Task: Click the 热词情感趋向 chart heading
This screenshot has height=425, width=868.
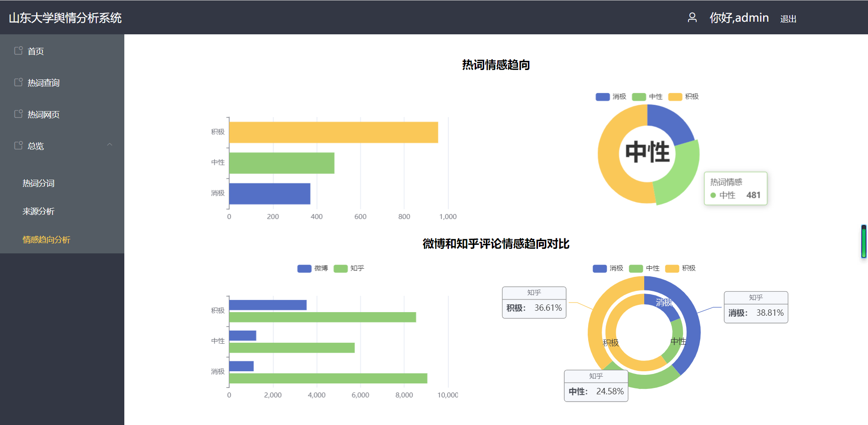Action: point(496,65)
